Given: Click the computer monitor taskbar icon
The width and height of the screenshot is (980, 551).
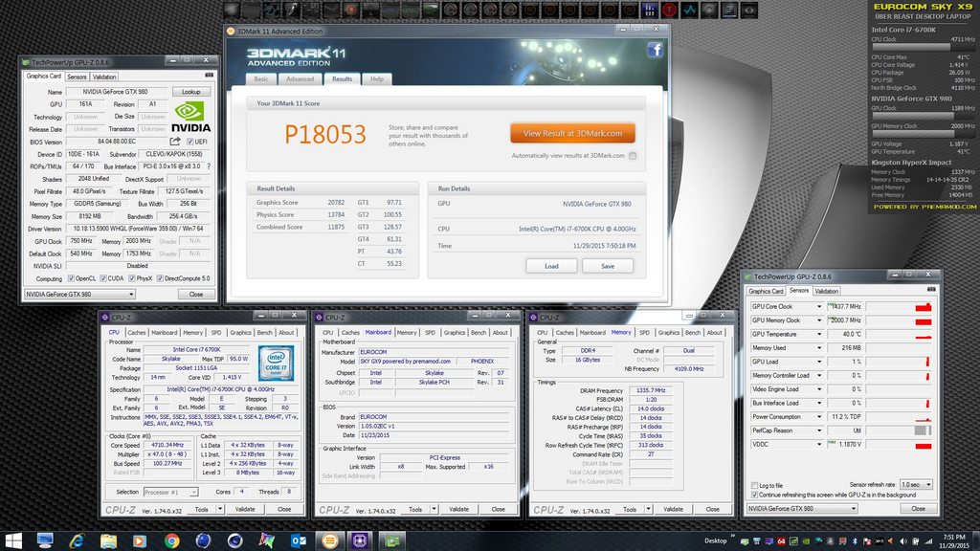Looking at the screenshot, I should click(x=45, y=540).
